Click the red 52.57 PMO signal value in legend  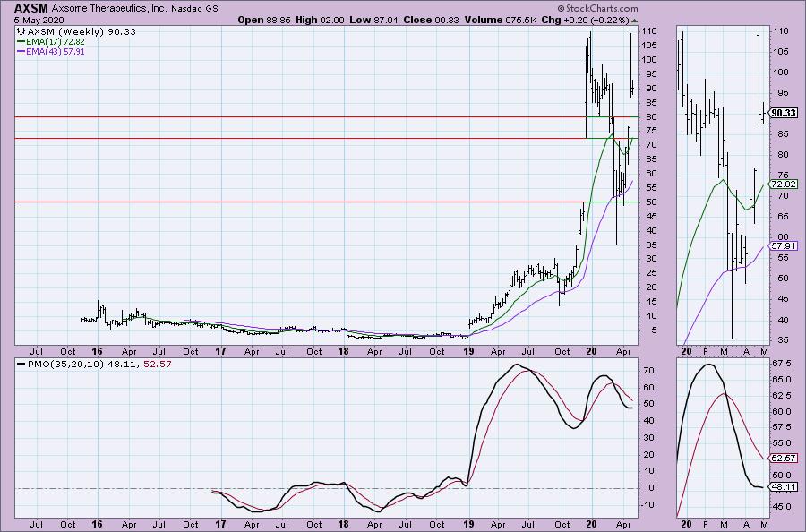pos(158,364)
